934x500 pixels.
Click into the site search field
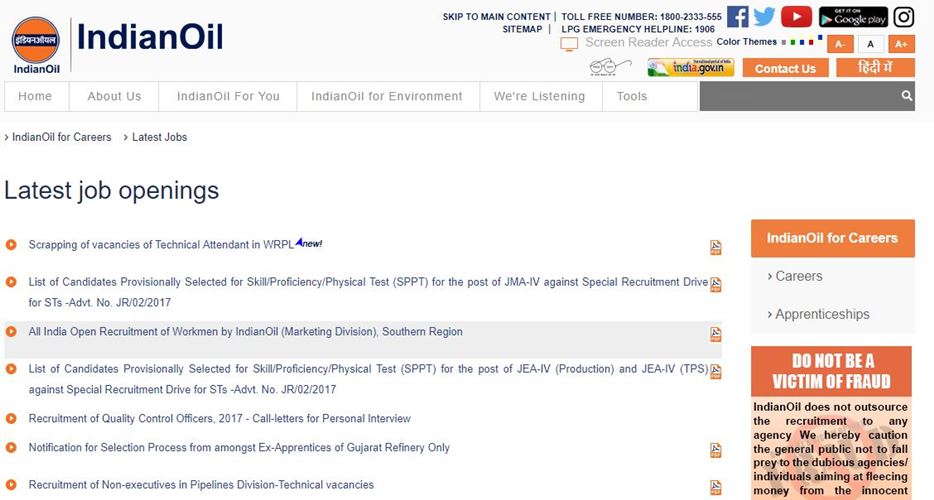798,96
